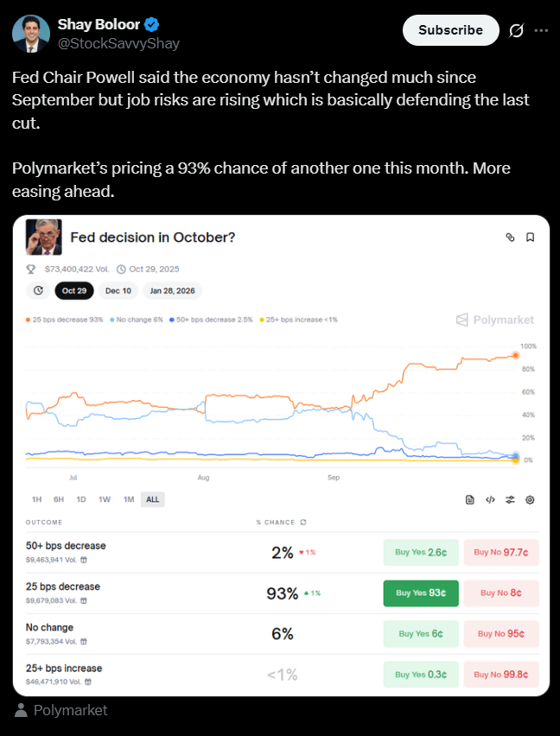Open the past-dates clock icon

click(38, 290)
